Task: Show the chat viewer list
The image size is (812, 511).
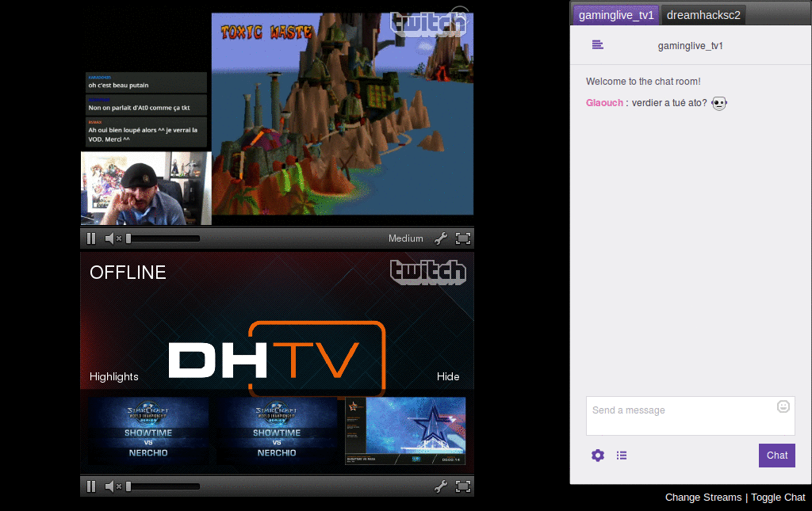Action: pos(622,455)
